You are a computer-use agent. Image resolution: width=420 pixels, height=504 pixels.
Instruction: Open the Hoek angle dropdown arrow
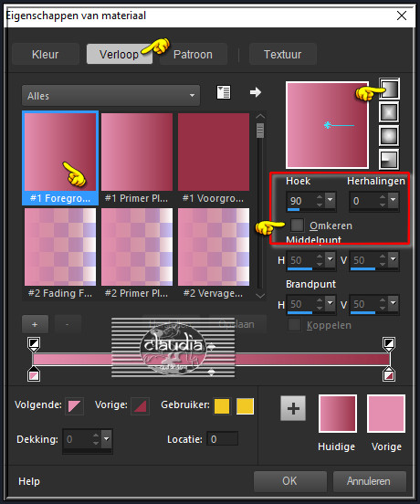point(330,200)
